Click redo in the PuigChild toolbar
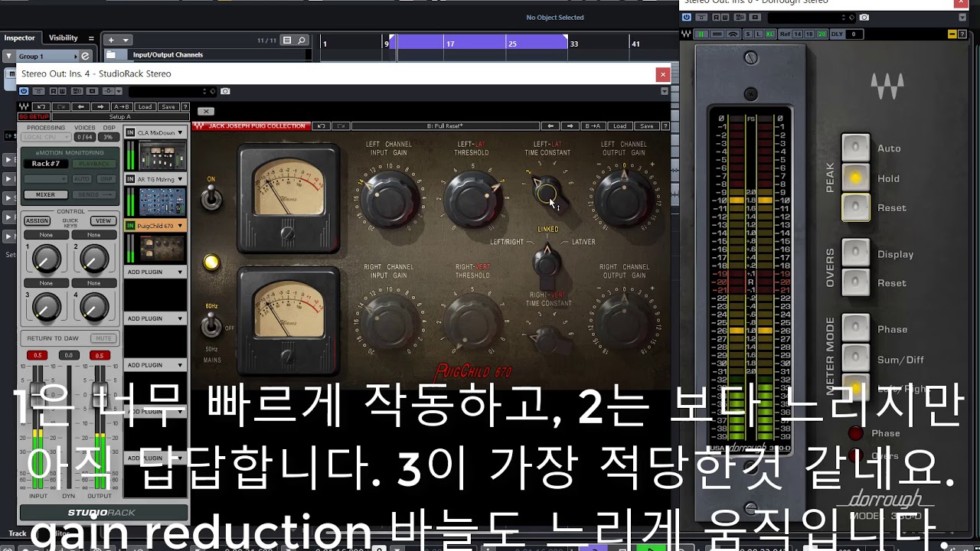Image resolution: width=980 pixels, height=551 pixels. [x=341, y=126]
